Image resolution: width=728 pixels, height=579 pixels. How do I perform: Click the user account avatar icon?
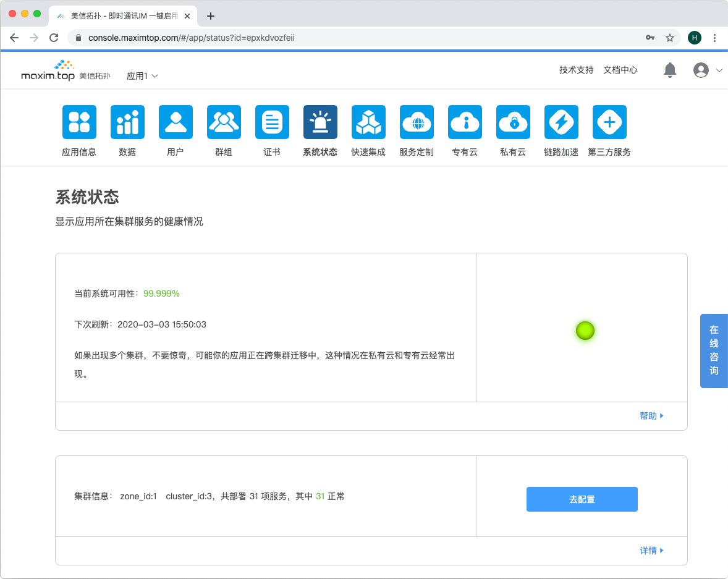pyautogui.click(x=701, y=70)
